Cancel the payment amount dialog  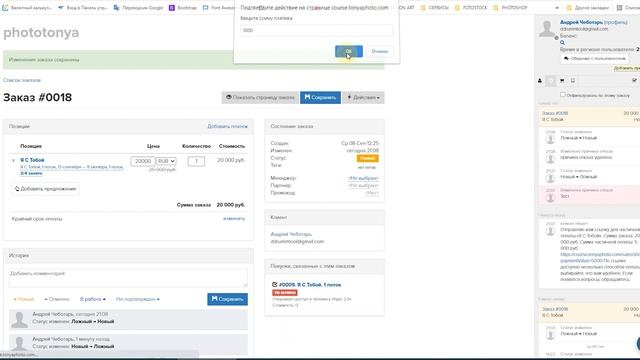click(x=380, y=51)
